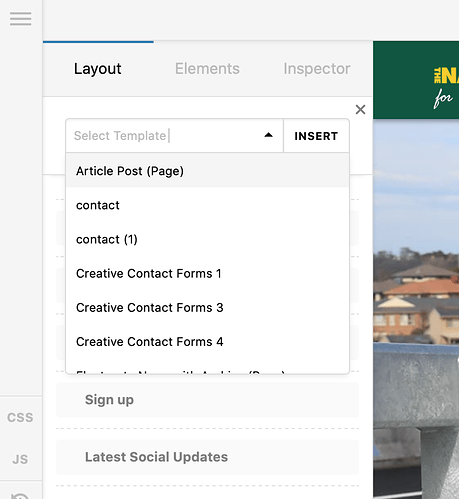Select the Latest Social Updates section

tap(207, 457)
